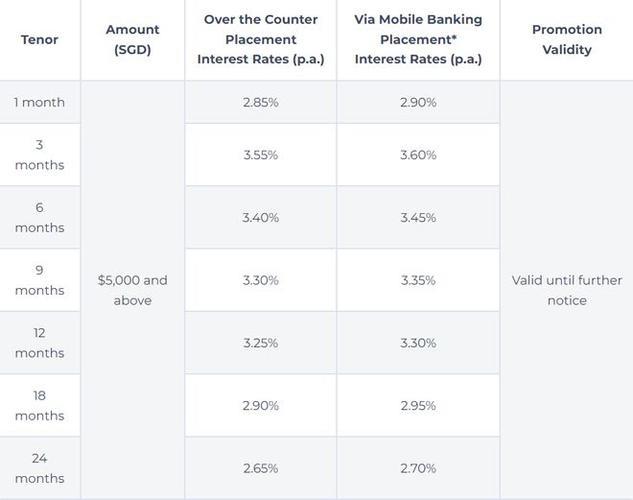Click the 2.70% mobile banking rate
The height and width of the screenshot is (500, 633).
(418, 468)
